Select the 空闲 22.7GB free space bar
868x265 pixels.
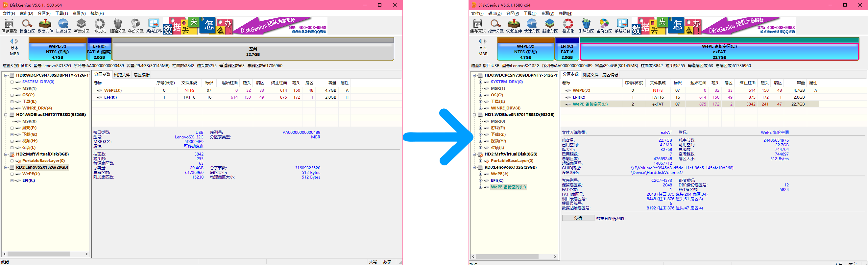[253, 51]
